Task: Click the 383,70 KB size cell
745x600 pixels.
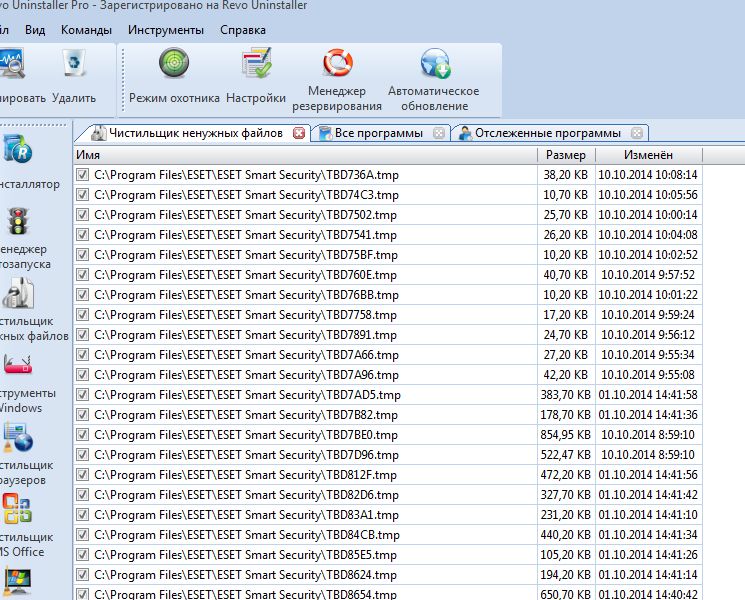Action: click(565, 395)
